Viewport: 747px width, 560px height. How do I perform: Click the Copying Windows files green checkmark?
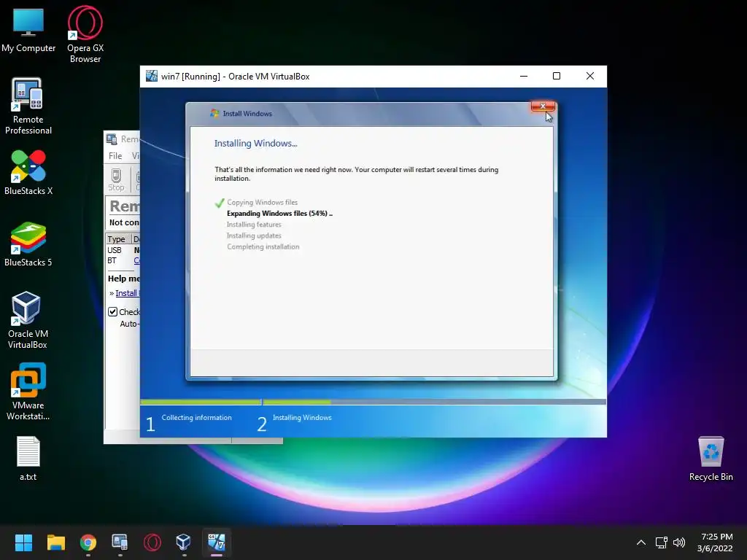pos(219,203)
